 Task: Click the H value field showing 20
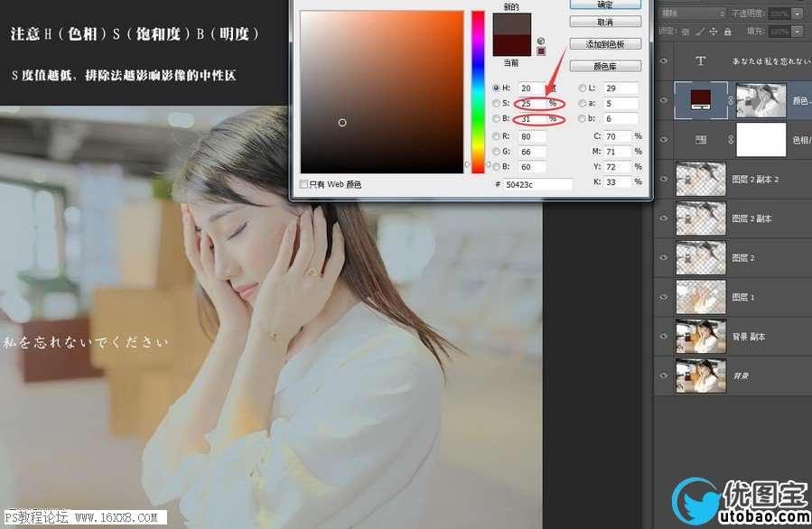[x=532, y=88]
